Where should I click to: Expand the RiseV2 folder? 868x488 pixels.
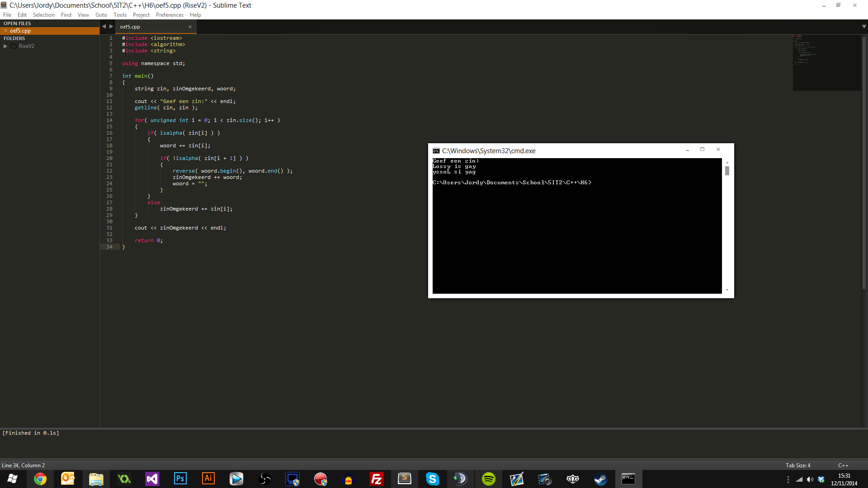[x=5, y=46]
